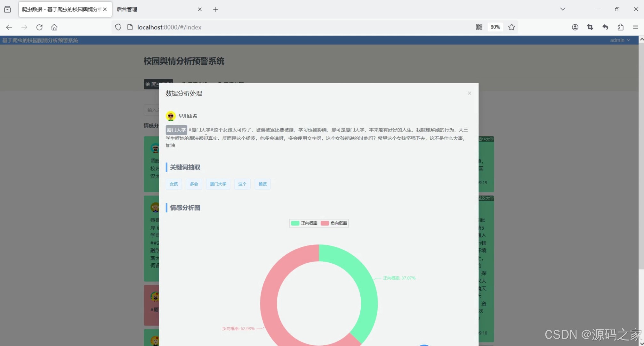Close the 爬虫数据 browser tab
Viewport: 644px width, 346px height.
tap(105, 9)
